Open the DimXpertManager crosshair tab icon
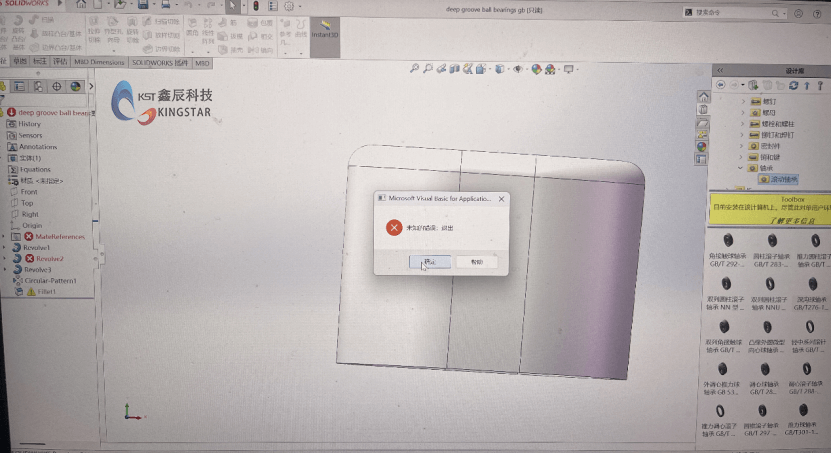The width and height of the screenshot is (831, 453). pos(57,86)
